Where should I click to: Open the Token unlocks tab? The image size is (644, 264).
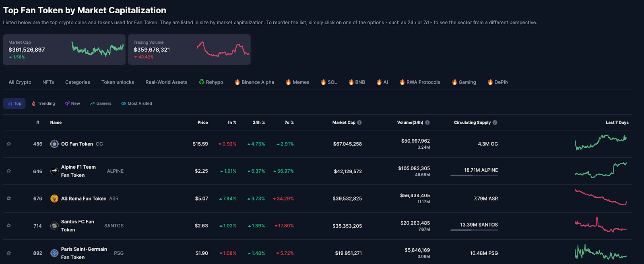pos(118,82)
